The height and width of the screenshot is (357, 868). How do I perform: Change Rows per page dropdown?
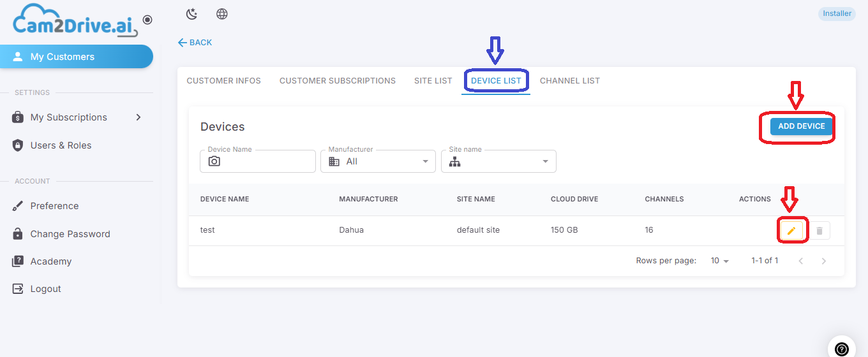tap(720, 261)
